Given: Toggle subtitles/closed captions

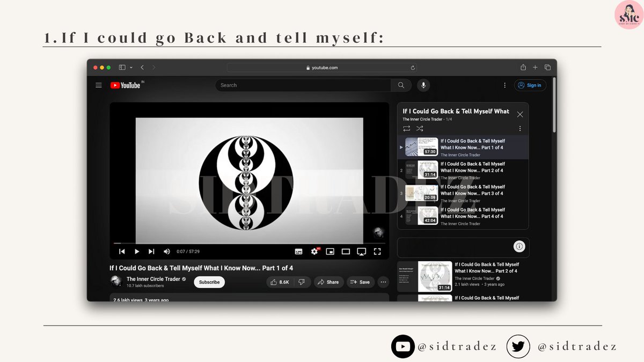Looking at the screenshot, I should 299,252.
